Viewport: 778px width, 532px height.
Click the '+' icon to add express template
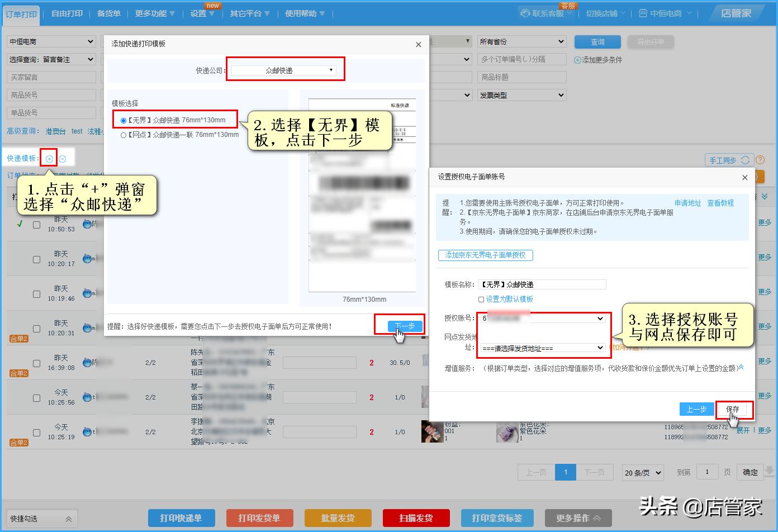(49, 158)
